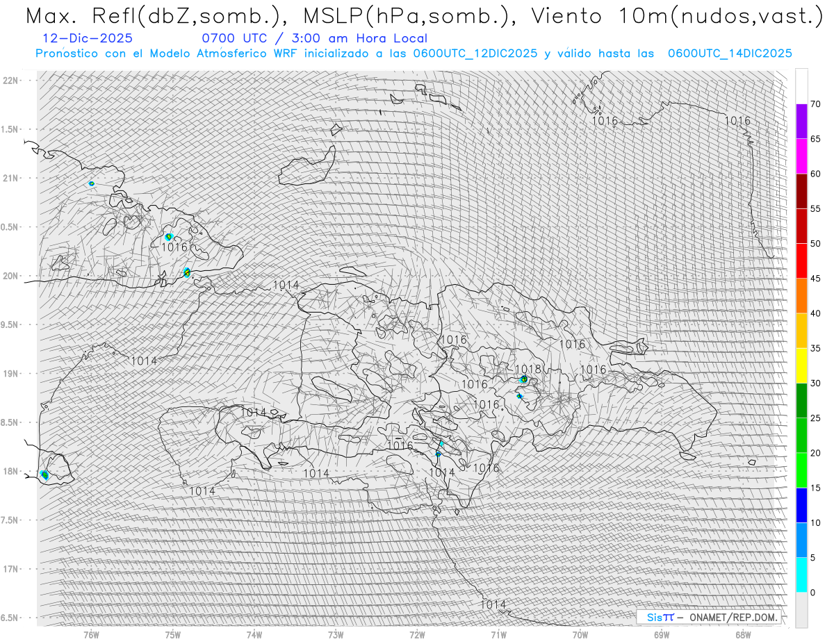The width and height of the screenshot is (834, 644).
Task: Click the '30' value on the colorbar scale
Action: point(815,383)
